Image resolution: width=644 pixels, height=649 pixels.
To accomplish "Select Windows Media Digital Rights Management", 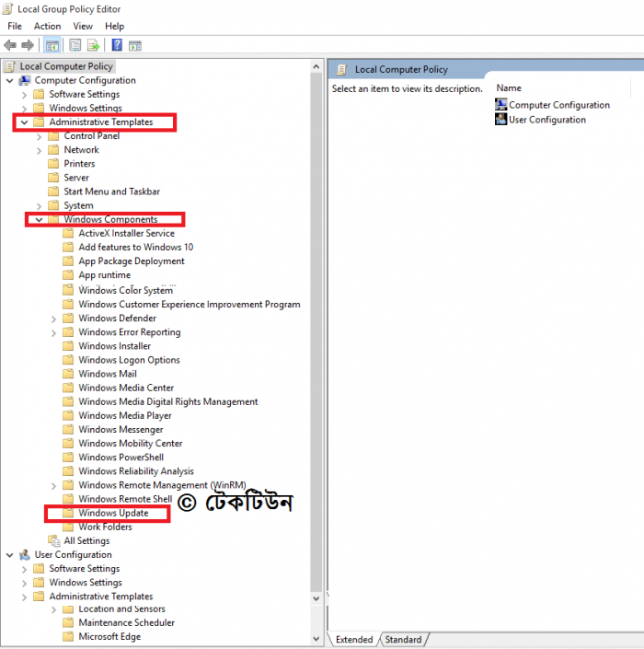I will point(168,402).
